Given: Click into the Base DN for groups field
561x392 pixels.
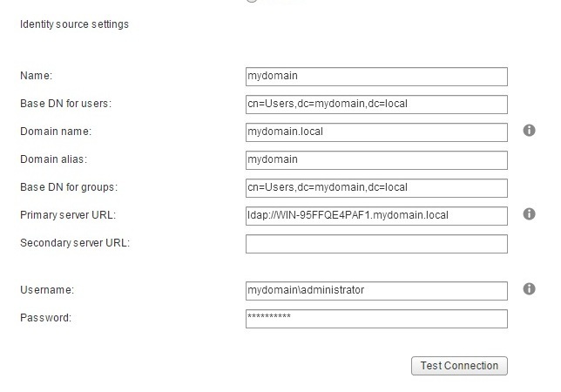Looking at the screenshot, I should (376, 188).
